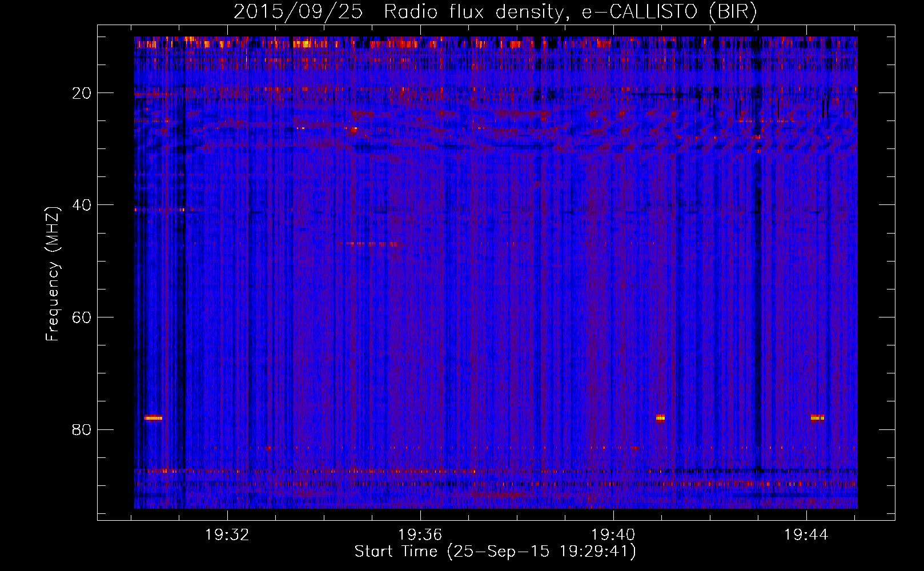The width and height of the screenshot is (924, 571).
Task: Click the "19:40" time tick label
Action: [x=613, y=535]
